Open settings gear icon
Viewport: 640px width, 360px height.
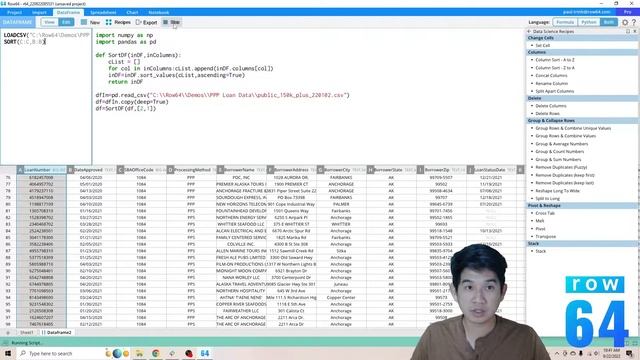[x=625, y=22]
